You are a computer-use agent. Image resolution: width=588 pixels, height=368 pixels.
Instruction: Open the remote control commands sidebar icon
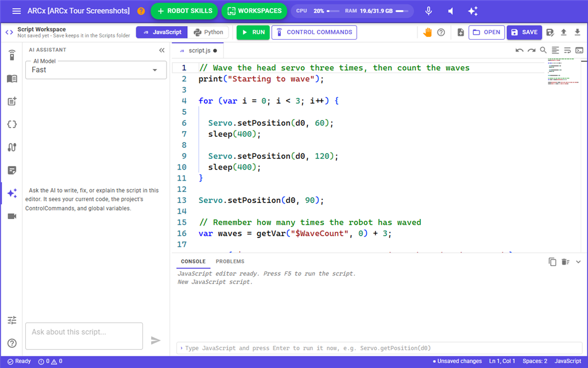click(12, 55)
